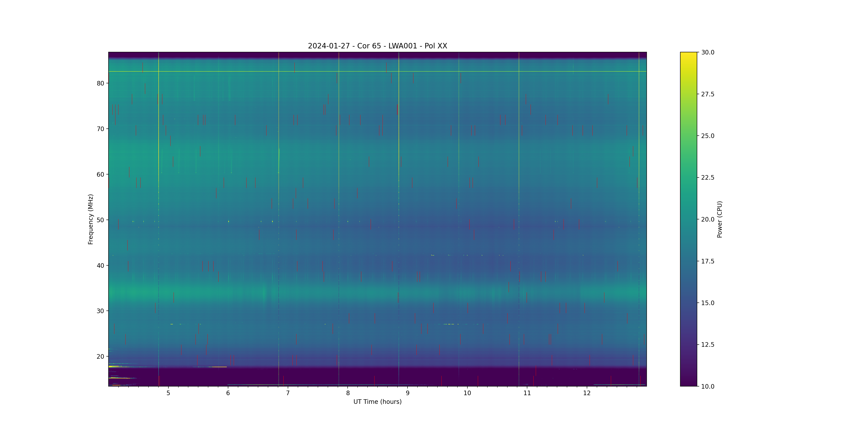This screenshot has width=868, height=434.
Task: Click the x-axis tick label 12
Action: [587, 393]
